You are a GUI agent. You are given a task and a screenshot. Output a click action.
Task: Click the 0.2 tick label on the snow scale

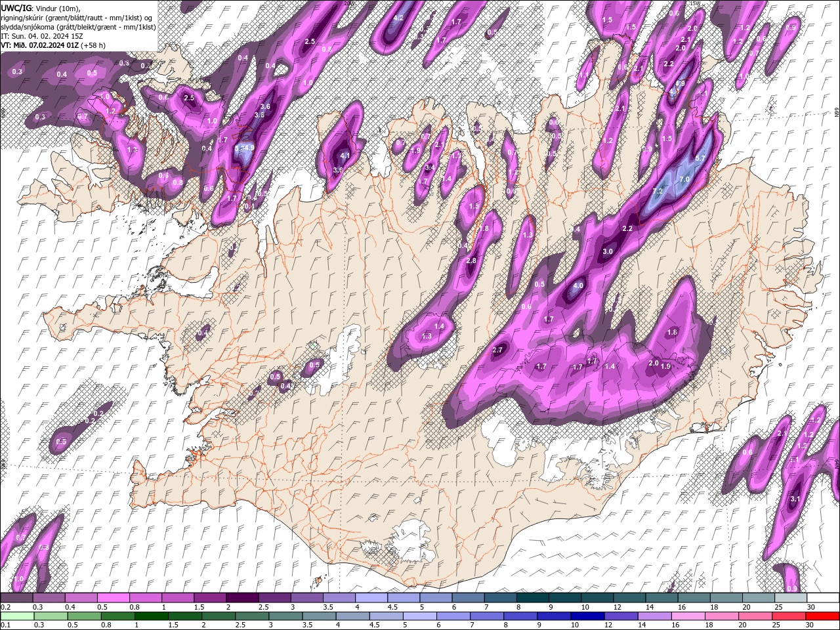point(5,607)
